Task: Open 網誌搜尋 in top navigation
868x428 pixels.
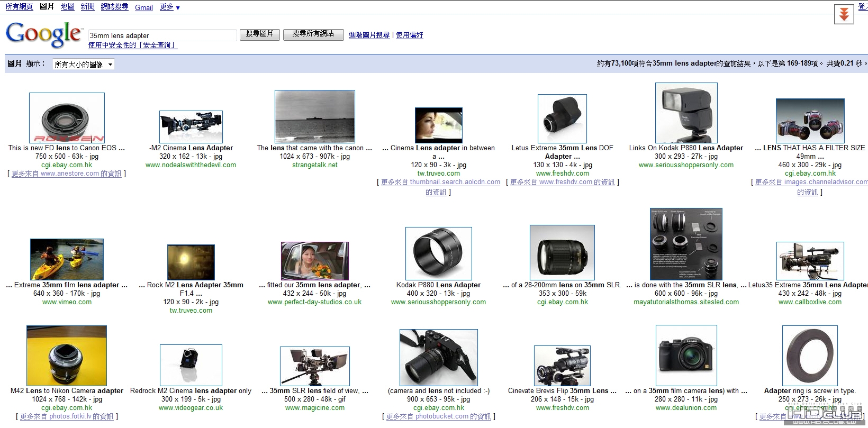Action: (x=114, y=6)
